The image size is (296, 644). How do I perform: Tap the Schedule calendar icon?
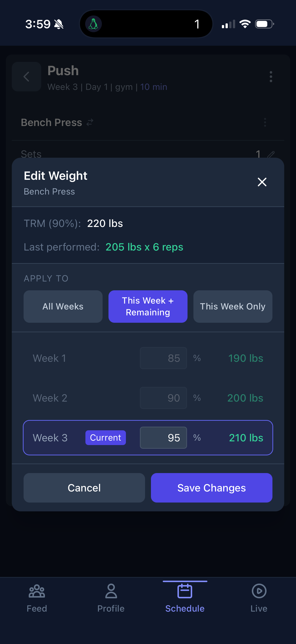click(185, 591)
